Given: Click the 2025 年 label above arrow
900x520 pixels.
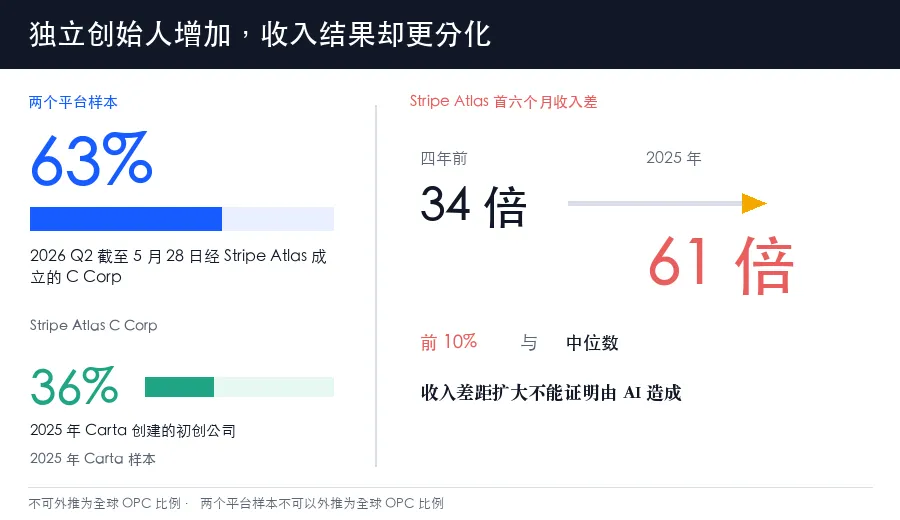Looking at the screenshot, I should click(673, 158).
